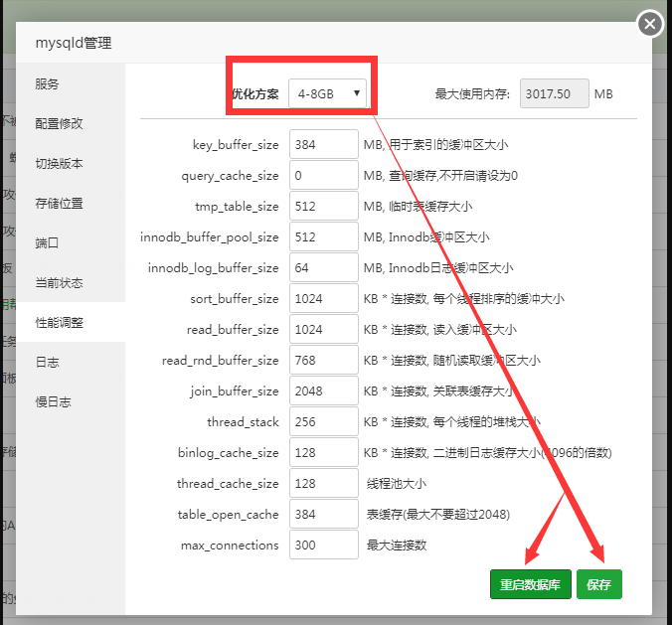Click the green 保存 button
The width and height of the screenshot is (672, 625).
[599, 584]
